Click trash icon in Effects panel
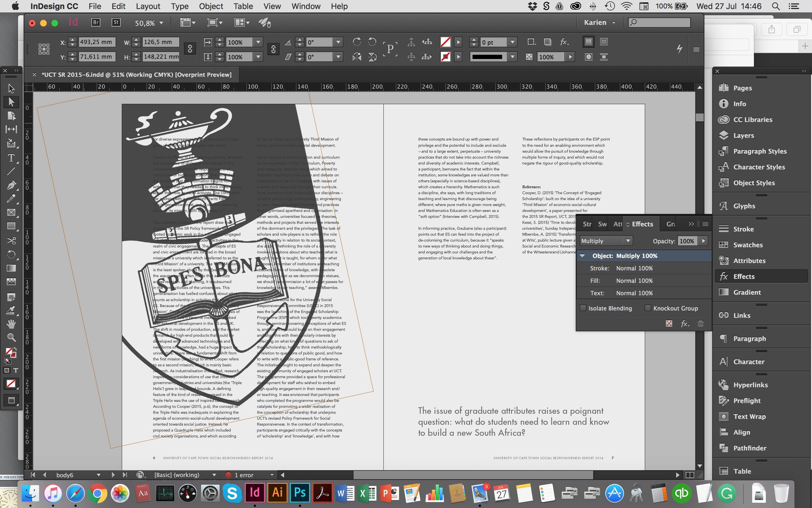 click(701, 323)
